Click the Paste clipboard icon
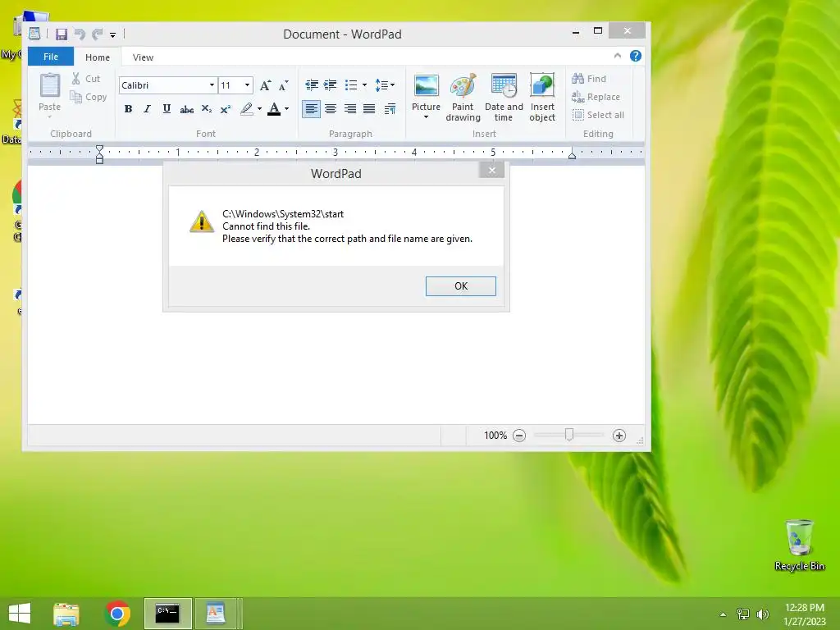 (x=49, y=85)
